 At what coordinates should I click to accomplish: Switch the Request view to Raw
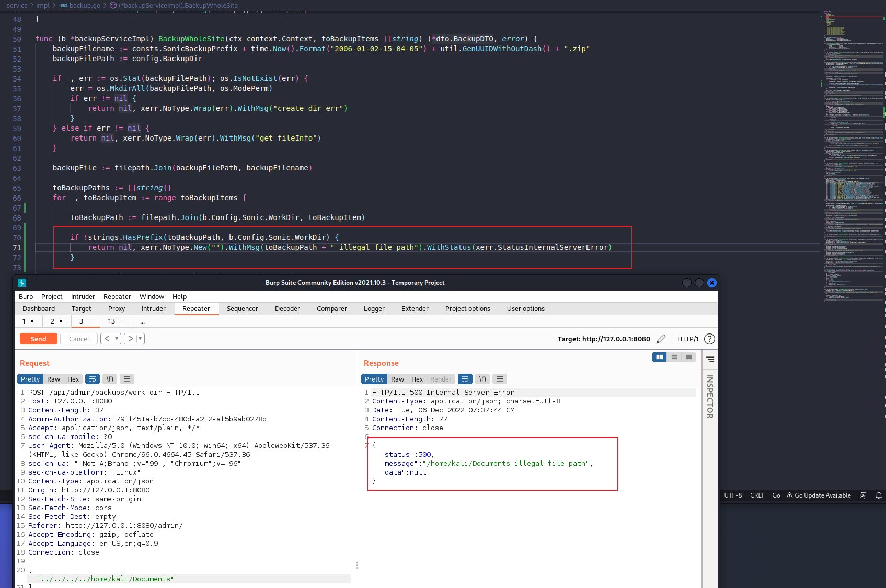tap(53, 378)
